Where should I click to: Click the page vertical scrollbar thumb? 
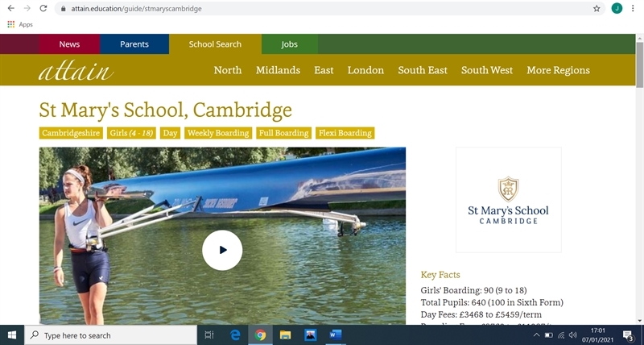pyautogui.click(x=639, y=64)
